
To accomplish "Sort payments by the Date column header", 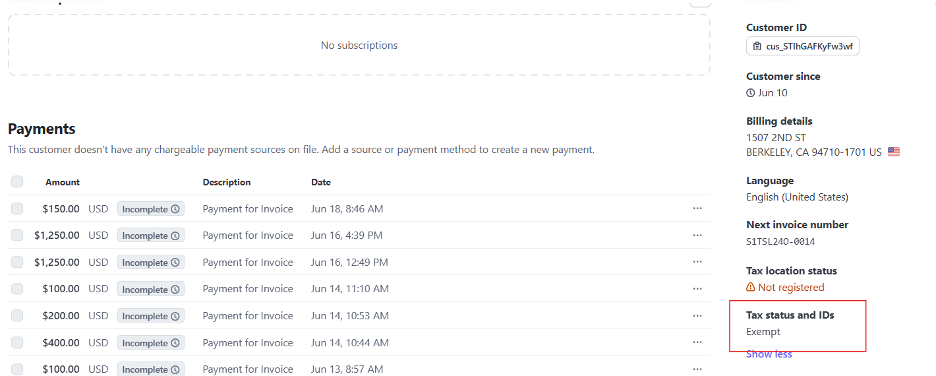I will point(321,182).
